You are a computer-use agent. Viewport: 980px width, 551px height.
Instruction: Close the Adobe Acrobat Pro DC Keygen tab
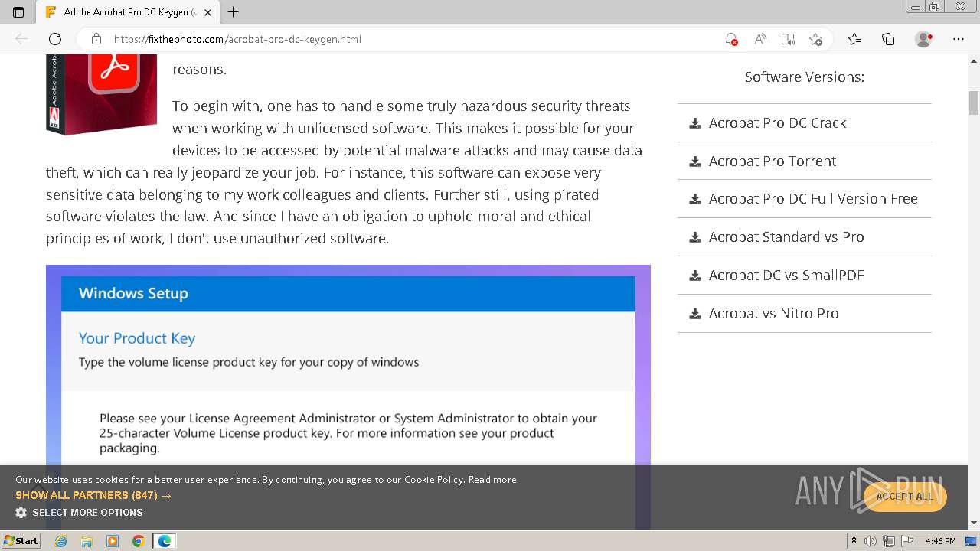point(207,12)
